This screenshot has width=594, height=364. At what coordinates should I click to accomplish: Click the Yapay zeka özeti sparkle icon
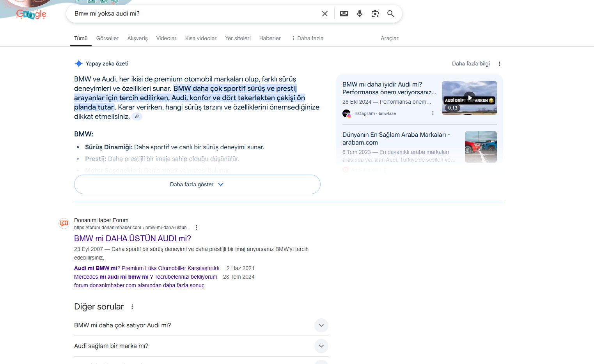pyautogui.click(x=79, y=64)
